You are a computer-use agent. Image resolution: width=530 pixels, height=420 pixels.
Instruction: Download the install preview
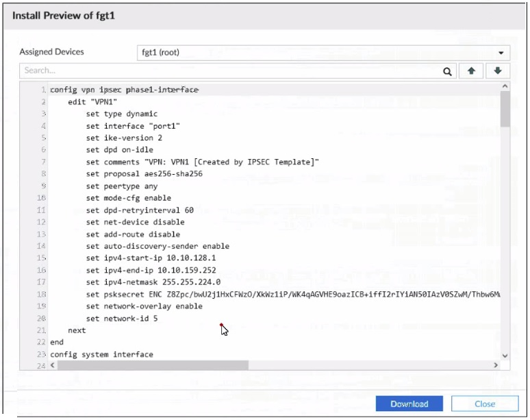click(409, 404)
